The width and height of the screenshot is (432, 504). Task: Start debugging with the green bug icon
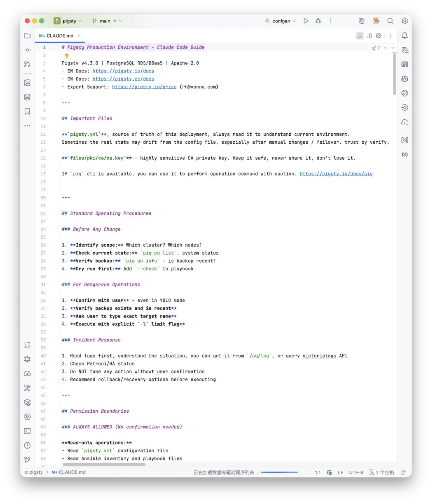pos(318,21)
